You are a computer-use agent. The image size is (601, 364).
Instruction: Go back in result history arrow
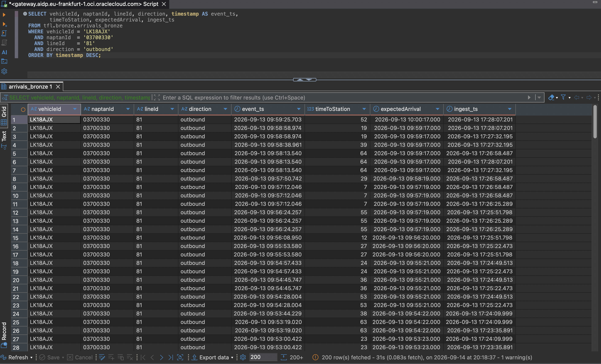tap(577, 98)
